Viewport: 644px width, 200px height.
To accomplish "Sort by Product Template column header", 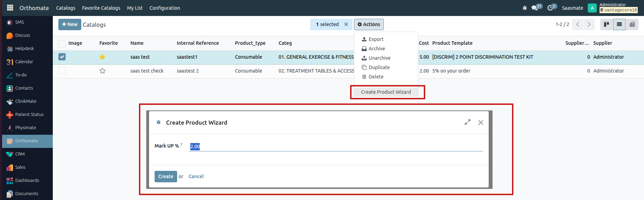I will pos(452,43).
